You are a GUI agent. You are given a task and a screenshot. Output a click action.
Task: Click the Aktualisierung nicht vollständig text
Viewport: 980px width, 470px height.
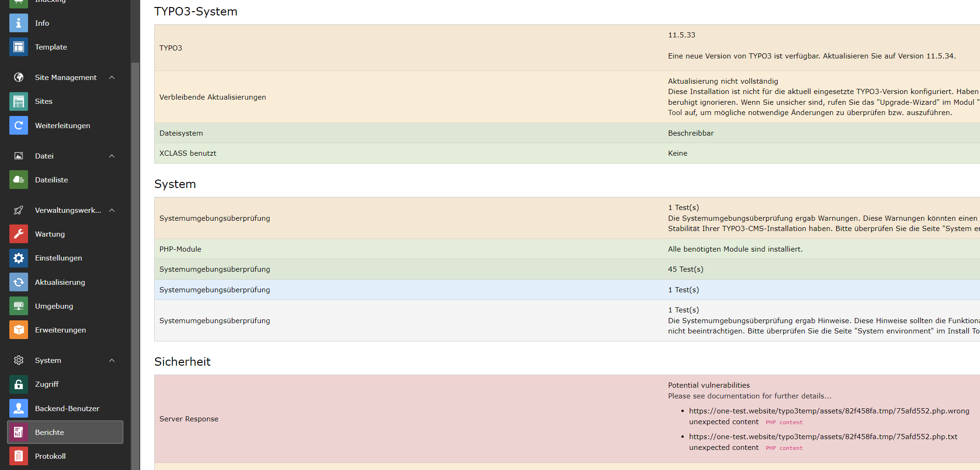tap(723, 81)
